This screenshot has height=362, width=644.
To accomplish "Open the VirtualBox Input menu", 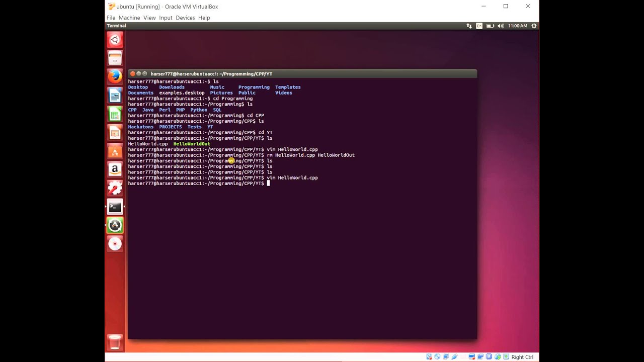I will pos(166,18).
